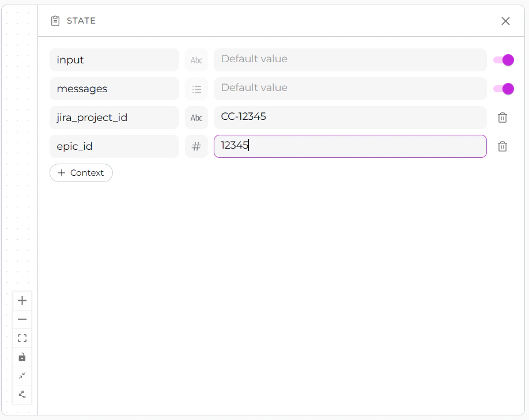Click the clipboard icon next to STATE
The image size is (529, 420).
coord(55,20)
